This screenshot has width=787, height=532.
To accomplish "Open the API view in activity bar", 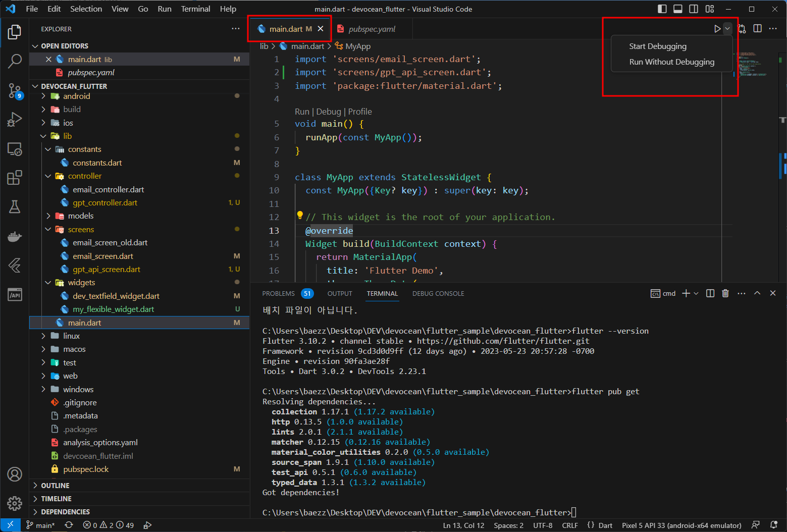I will (x=15, y=295).
